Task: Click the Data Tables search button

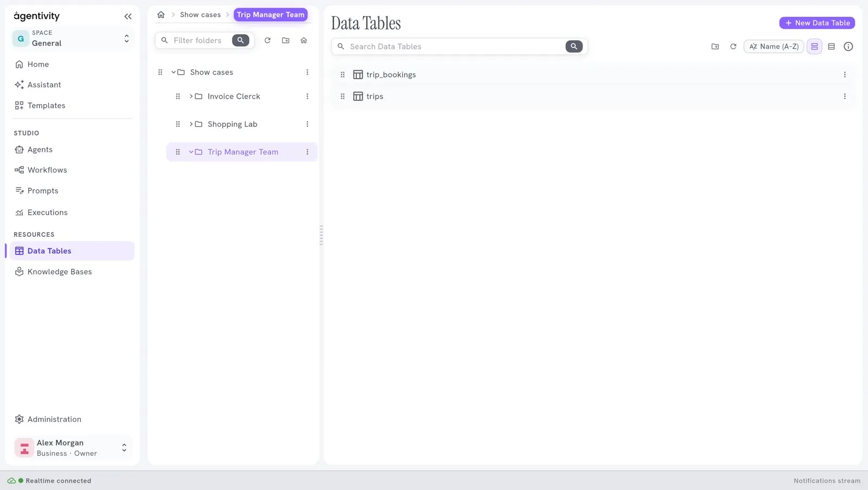Action: 574,47
